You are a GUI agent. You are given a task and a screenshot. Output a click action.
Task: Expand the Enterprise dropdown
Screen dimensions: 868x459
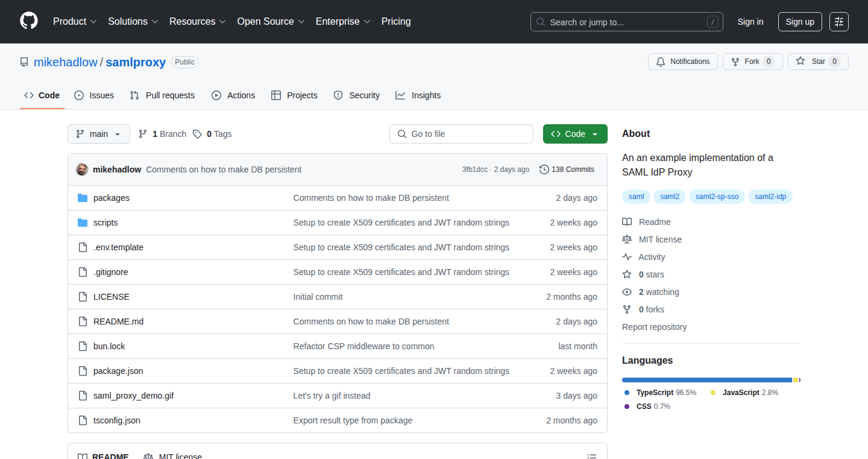point(344,21)
